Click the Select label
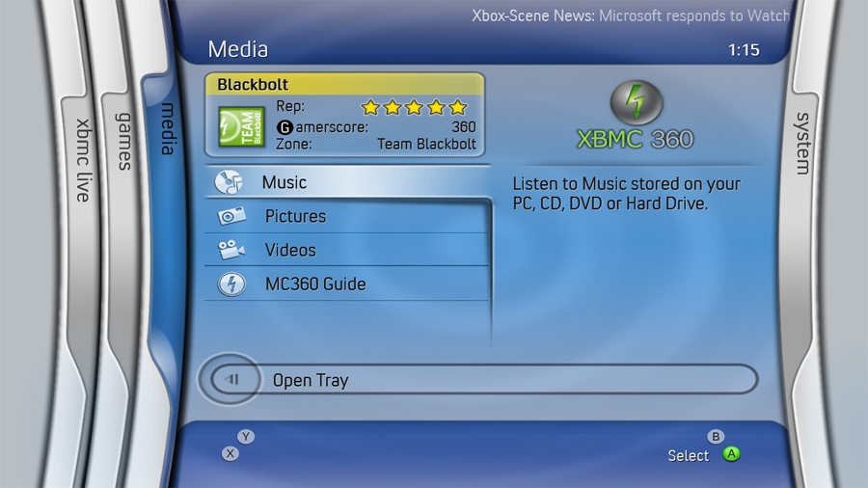The width and height of the screenshot is (868, 488). click(688, 456)
